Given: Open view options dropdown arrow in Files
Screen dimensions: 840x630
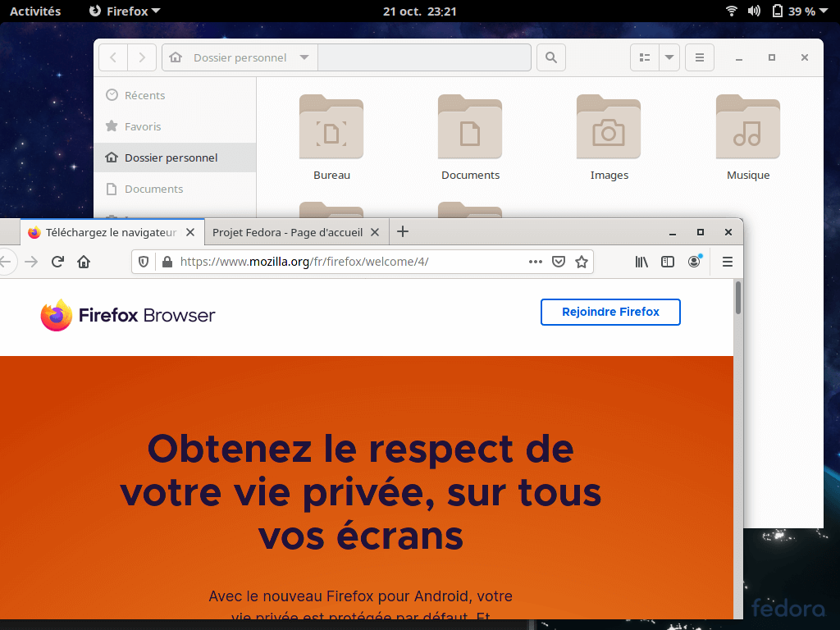Looking at the screenshot, I should (669, 57).
